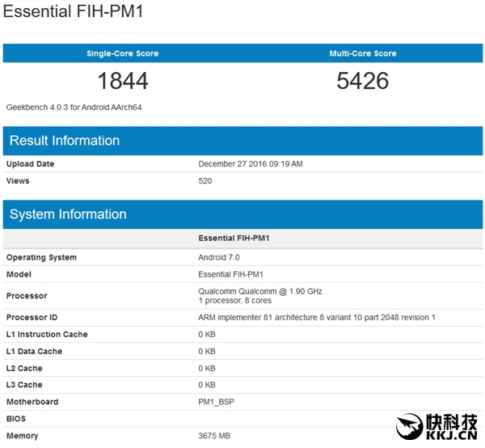Click the L1 Instruction Cache row label
The width and height of the screenshot is (485, 448).
coord(47,335)
